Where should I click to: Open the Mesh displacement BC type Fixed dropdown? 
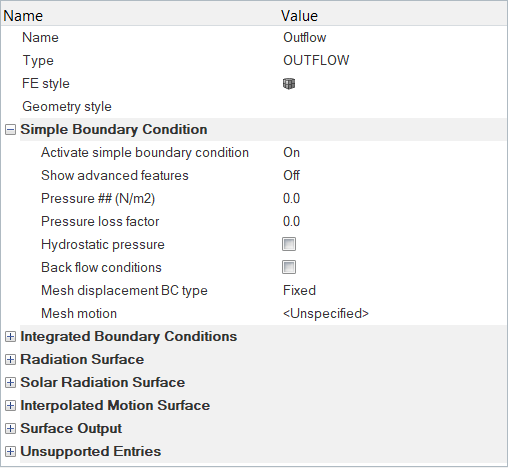[393, 291]
